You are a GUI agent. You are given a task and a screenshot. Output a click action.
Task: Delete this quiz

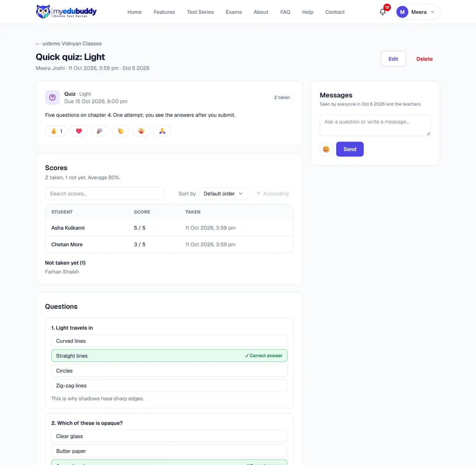click(425, 59)
